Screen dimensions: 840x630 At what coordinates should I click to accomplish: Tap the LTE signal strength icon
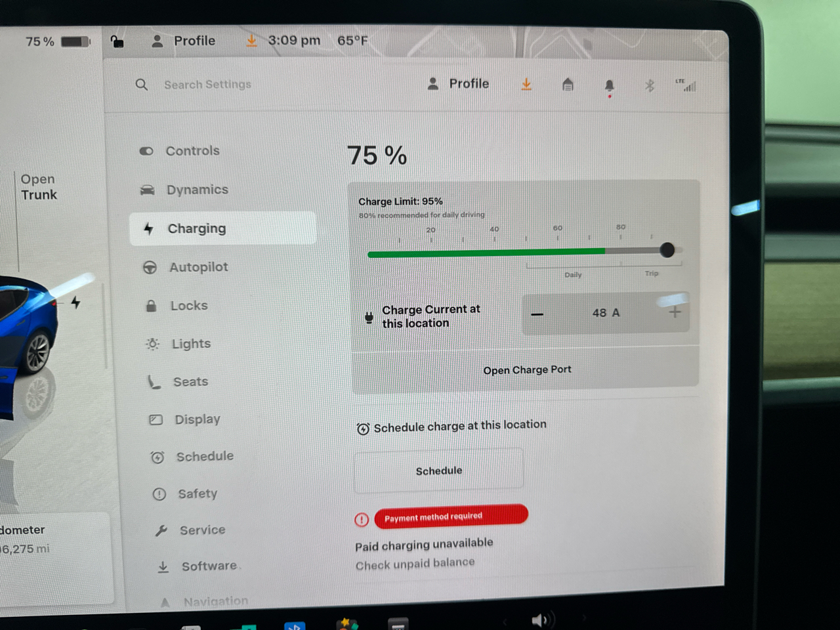686,85
